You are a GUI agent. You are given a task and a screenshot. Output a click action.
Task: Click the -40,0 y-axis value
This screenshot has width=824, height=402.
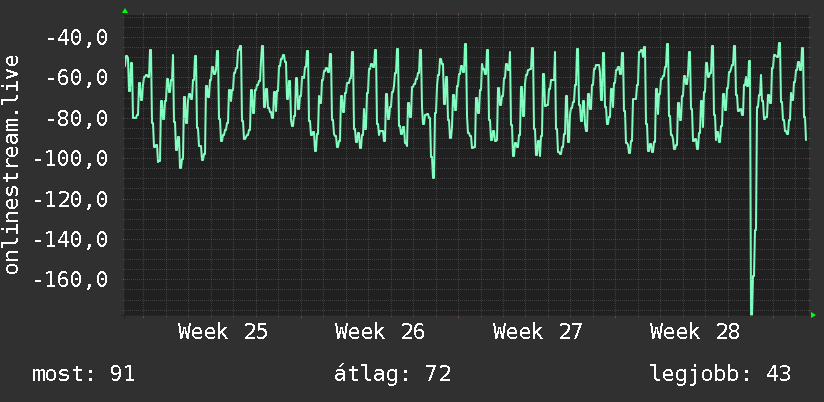[x=77, y=38]
